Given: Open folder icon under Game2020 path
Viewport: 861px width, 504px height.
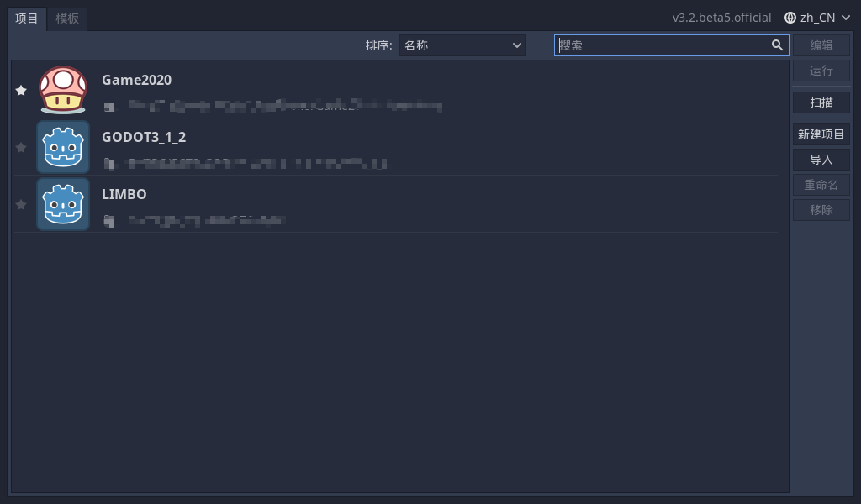Looking at the screenshot, I should tap(109, 107).
